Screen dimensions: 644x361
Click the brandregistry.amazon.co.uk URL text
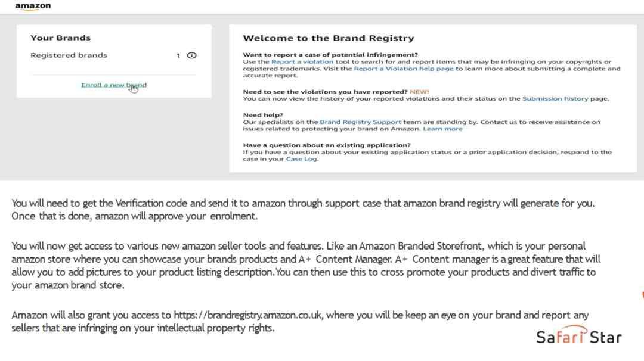coord(247,315)
